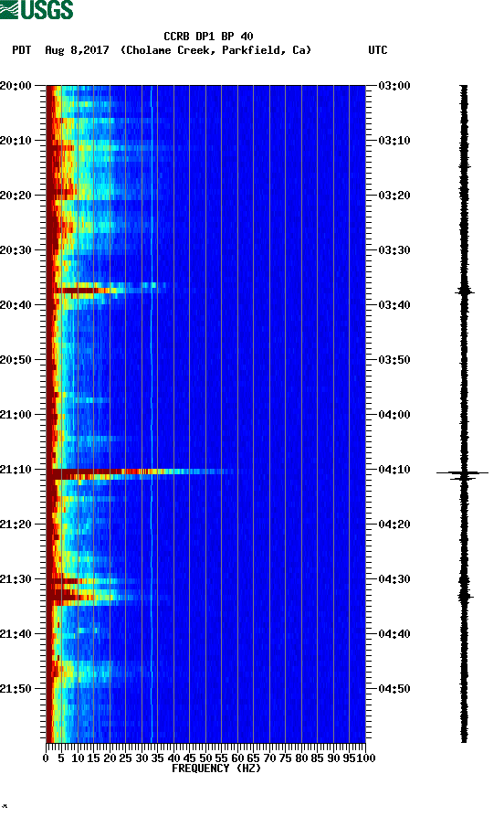Click the 03:10 UTC time label
This screenshot has height=816, width=504.
tap(394, 141)
